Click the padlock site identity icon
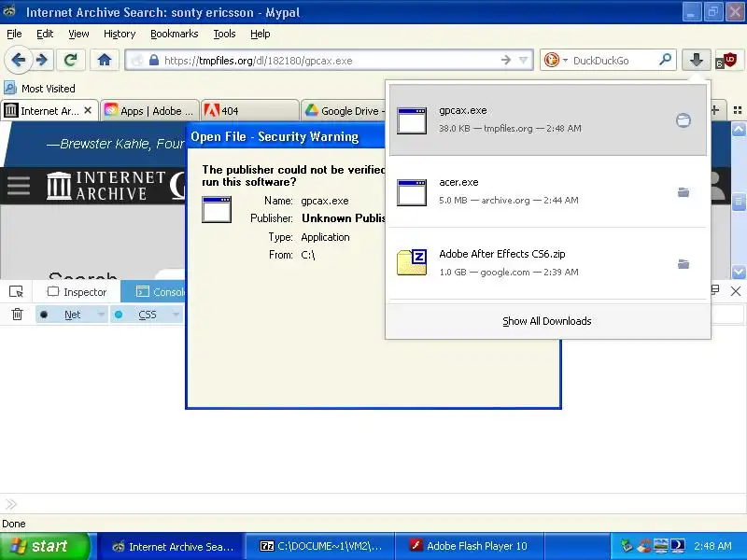Screen dimensions: 747x560 pos(153,61)
